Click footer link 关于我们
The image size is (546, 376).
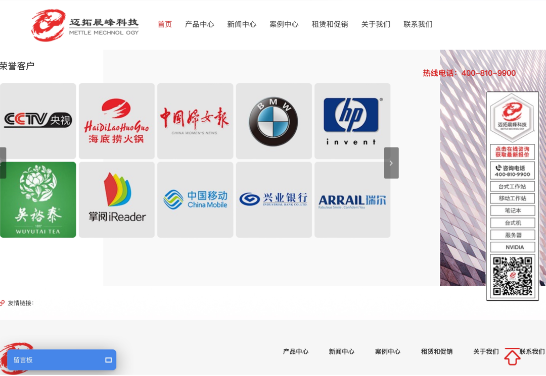click(486, 352)
